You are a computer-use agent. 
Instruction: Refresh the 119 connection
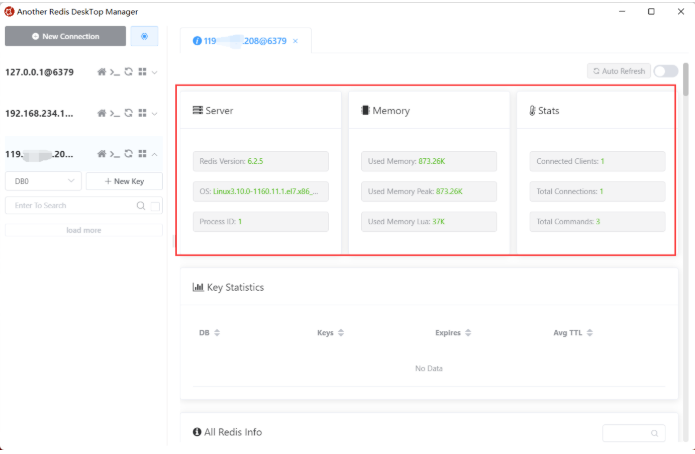pos(129,153)
